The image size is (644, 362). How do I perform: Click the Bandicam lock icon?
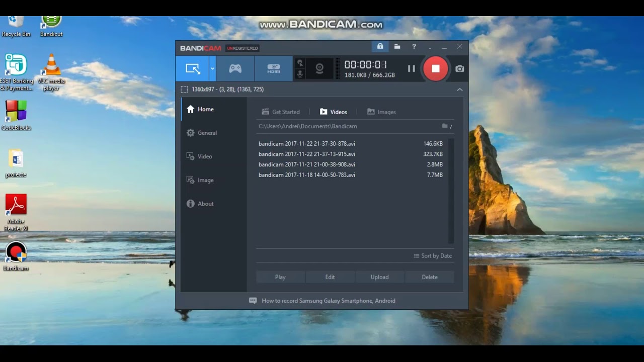380,47
